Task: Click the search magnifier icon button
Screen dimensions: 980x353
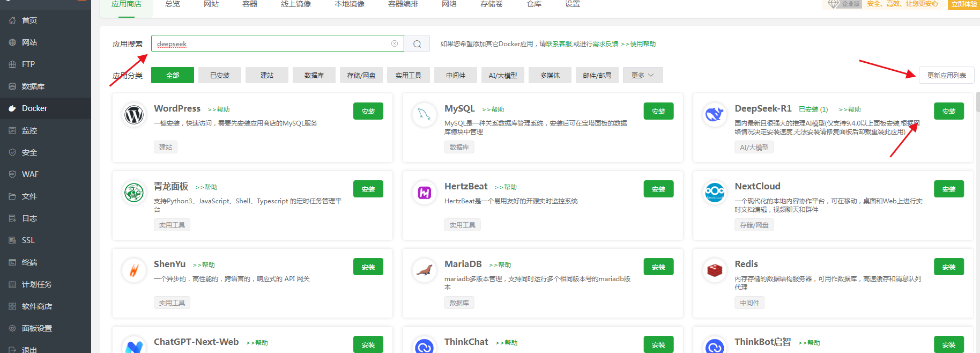Action: click(417, 44)
